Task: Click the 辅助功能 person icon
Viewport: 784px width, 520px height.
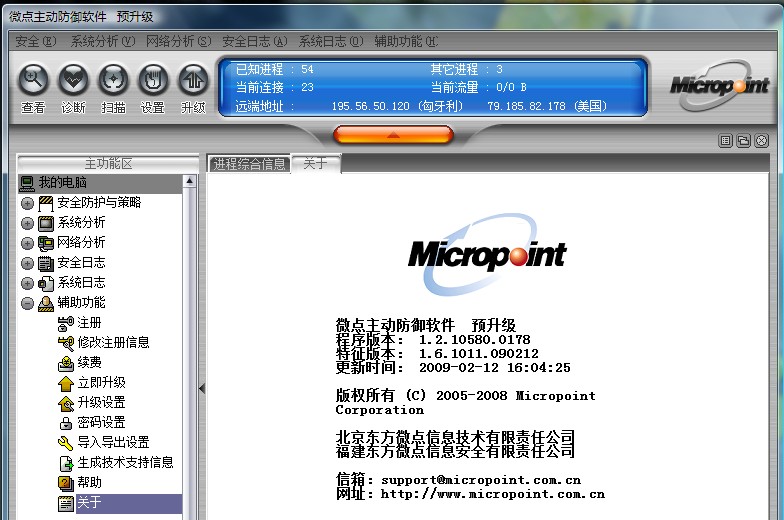Action: (46, 304)
